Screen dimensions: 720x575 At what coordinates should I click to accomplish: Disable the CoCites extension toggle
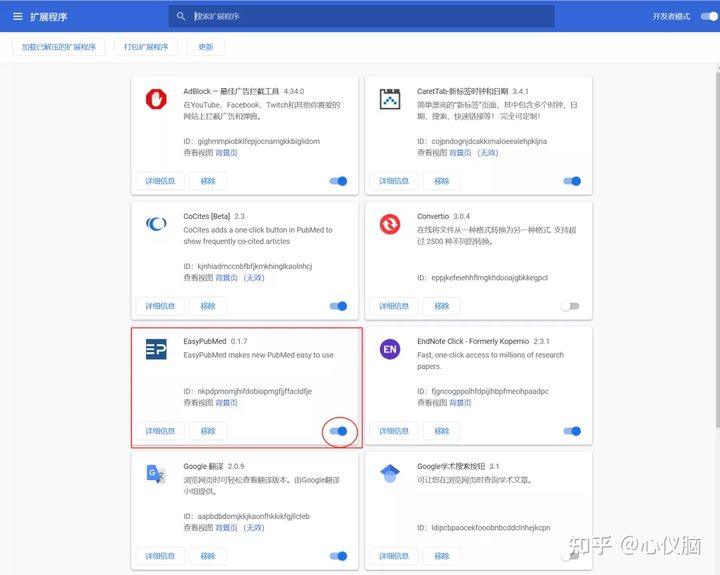pos(338,306)
